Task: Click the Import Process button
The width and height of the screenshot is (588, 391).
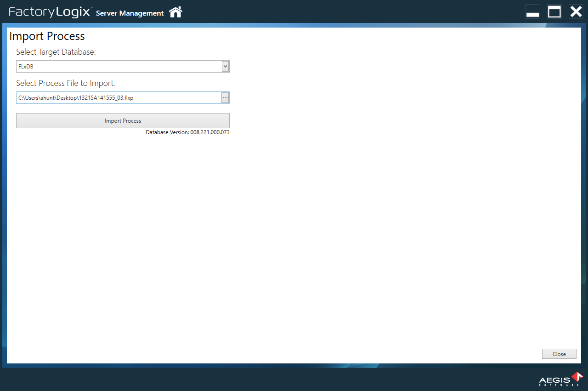Action: tap(123, 120)
